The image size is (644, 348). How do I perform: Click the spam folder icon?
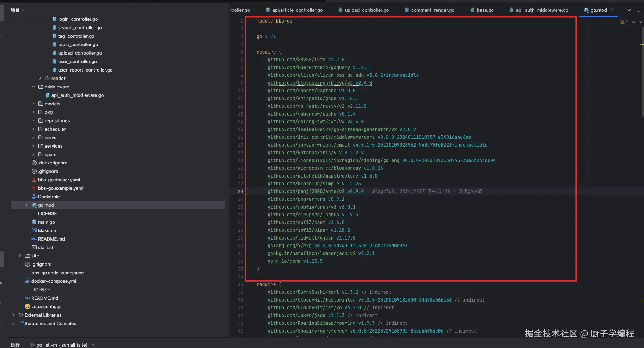[x=41, y=154]
